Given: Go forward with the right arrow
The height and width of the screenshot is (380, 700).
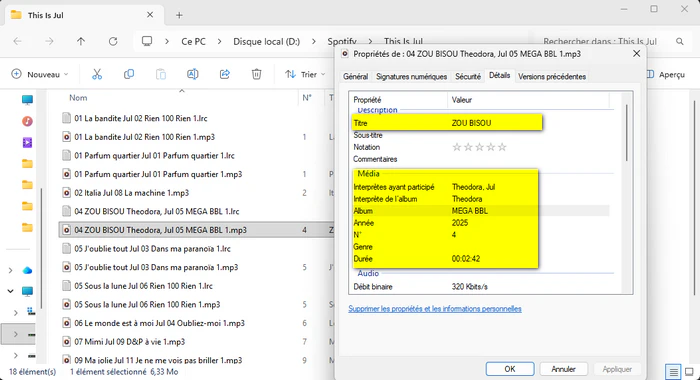Looking at the screenshot, I should tap(49, 42).
